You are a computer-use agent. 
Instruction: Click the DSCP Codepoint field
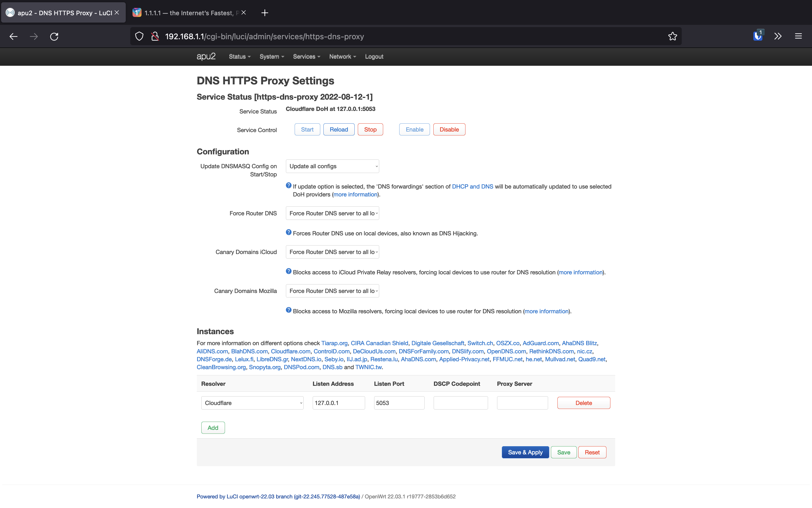click(461, 403)
